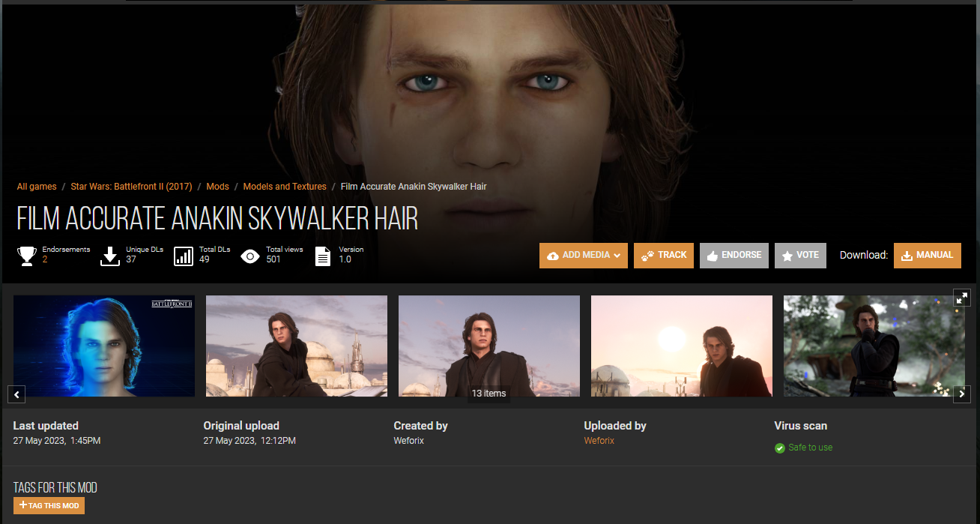Click Original upload date '27 May 2023, 12:12PM'

click(x=249, y=441)
